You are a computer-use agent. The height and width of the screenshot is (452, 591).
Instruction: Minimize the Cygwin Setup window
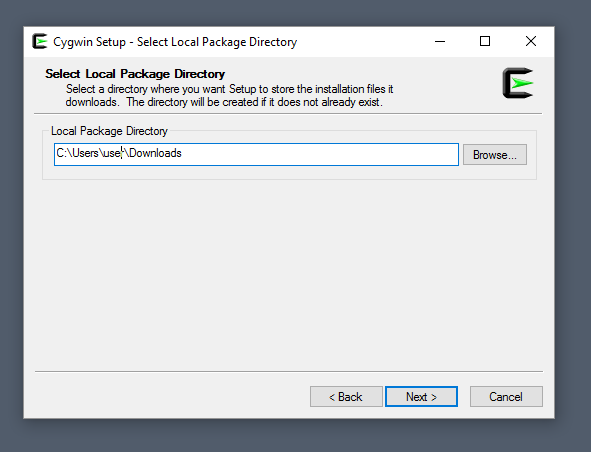click(x=440, y=41)
